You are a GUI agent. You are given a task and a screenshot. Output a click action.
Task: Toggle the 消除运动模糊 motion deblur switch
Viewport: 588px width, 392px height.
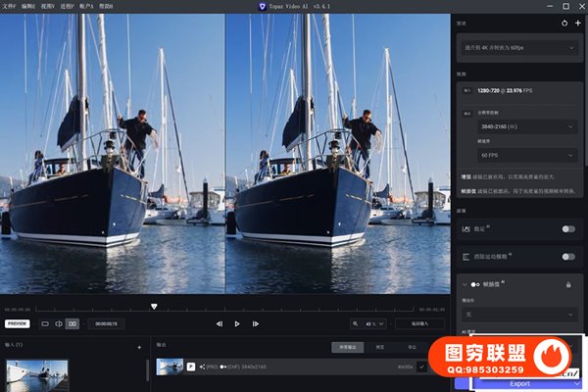pyautogui.click(x=567, y=256)
